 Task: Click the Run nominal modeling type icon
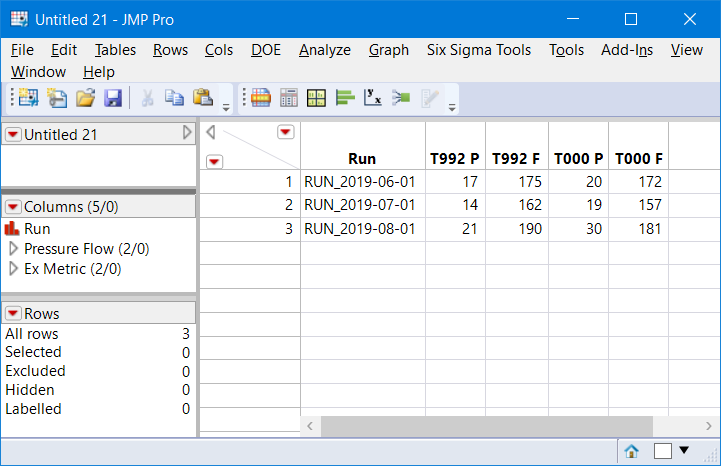tap(11, 228)
